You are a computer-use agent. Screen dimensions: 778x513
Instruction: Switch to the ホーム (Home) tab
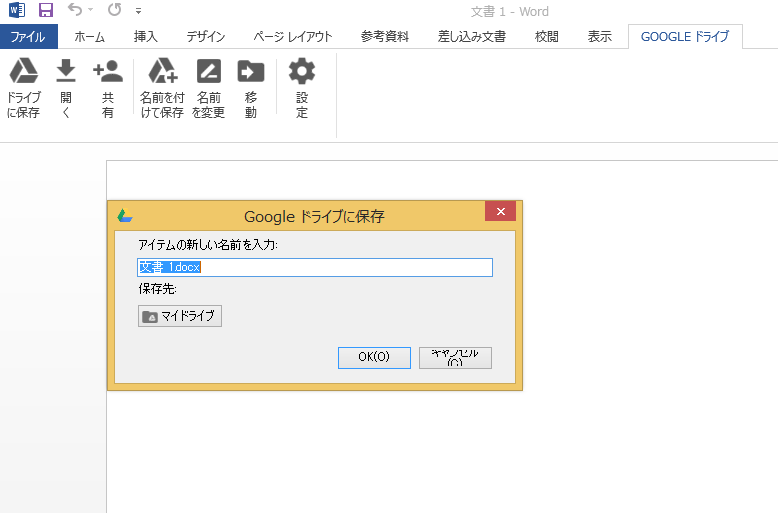[x=90, y=37]
